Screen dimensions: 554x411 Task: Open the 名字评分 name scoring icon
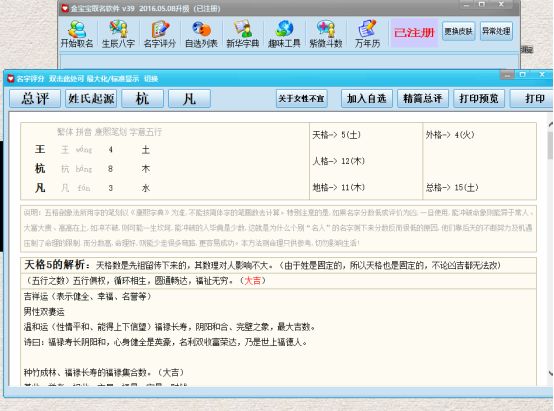point(160,34)
